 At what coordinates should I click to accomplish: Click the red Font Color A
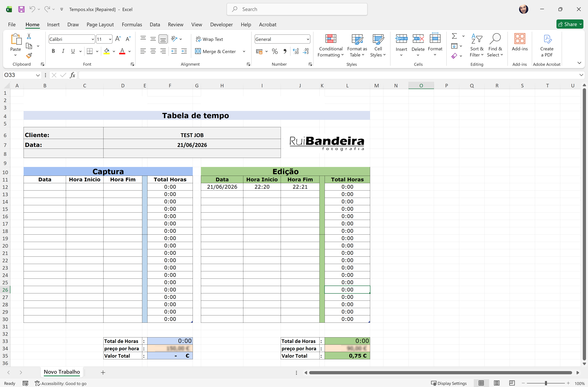[122, 51]
